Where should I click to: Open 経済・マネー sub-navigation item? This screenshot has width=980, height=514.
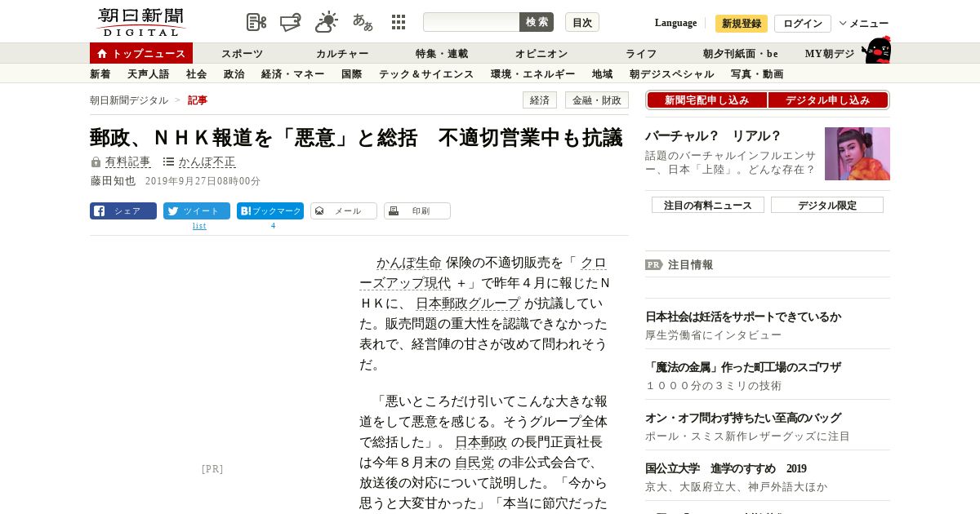[293, 74]
